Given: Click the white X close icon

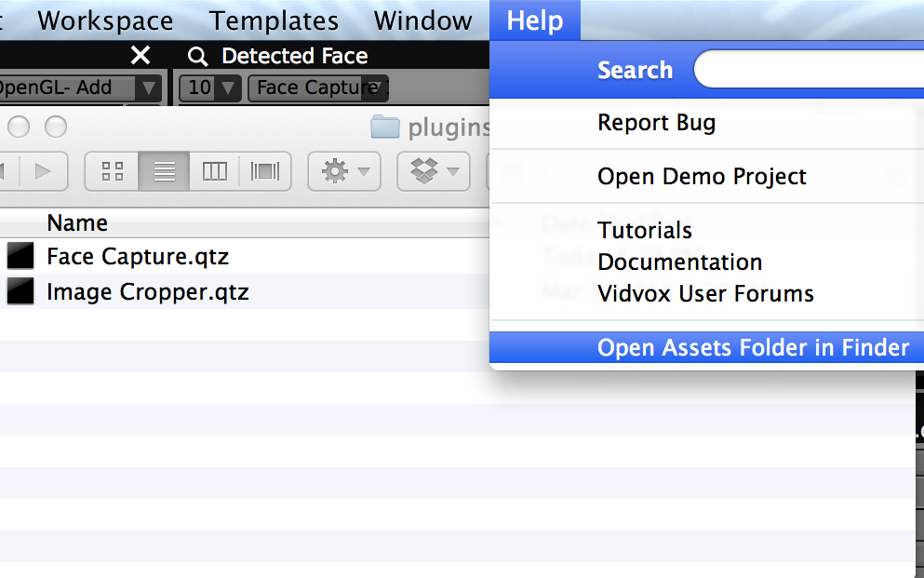Looking at the screenshot, I should coord(141,56).
